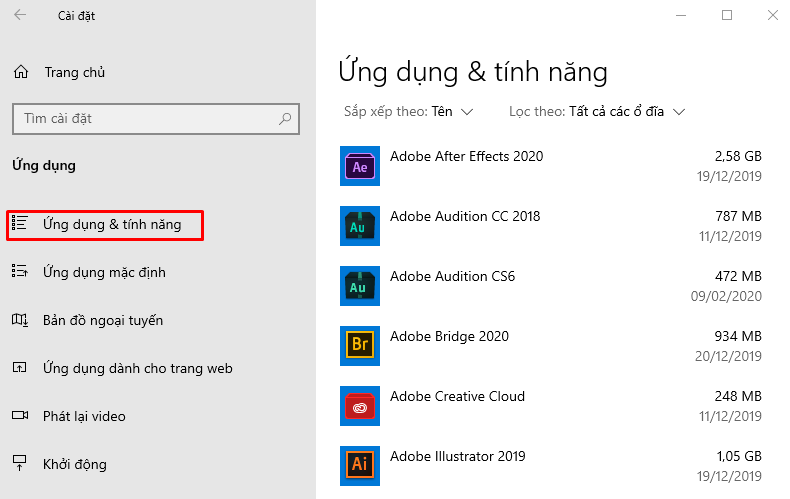Select Ứng dụng & tính năng menu item
Viewport: 790px width, 499px height.
[x=105, y=225]
